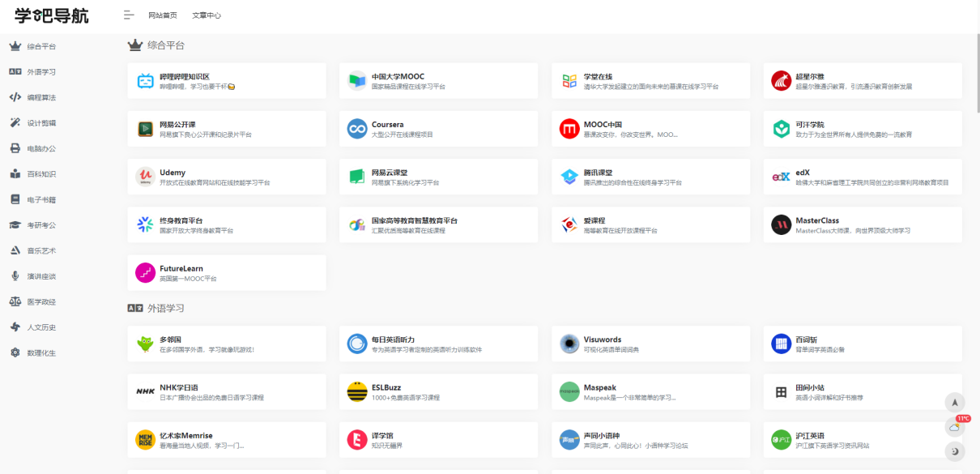Viewport: 980px width, 474px height.
Task: Click the 每日英语听力 blue circle icon
Action: tap(357, 344)
